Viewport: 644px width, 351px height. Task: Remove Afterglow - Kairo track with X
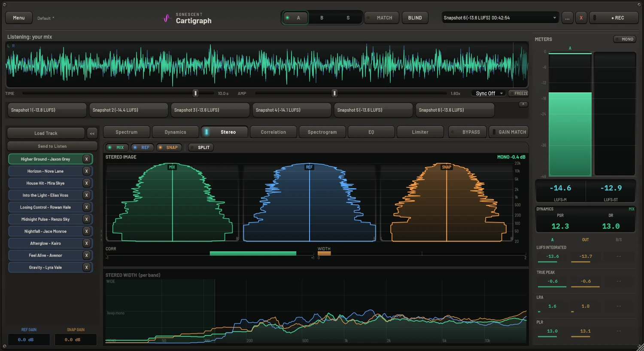[86, 243]
